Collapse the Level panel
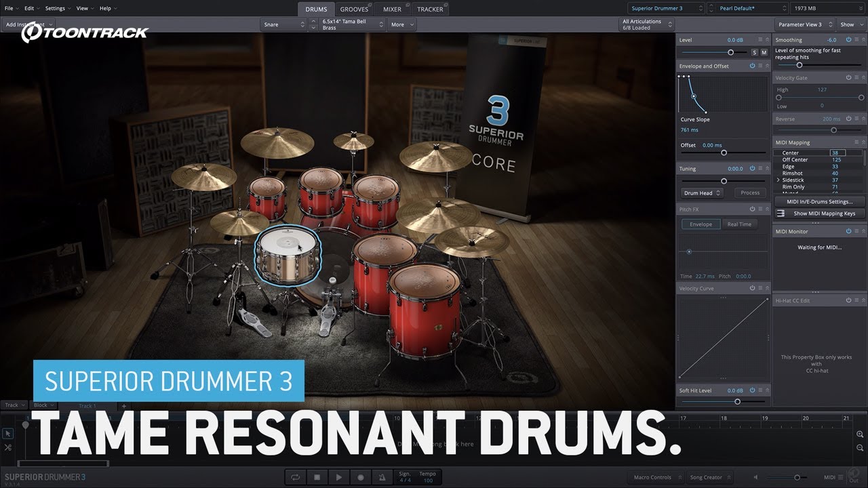 tap(767, 40)
